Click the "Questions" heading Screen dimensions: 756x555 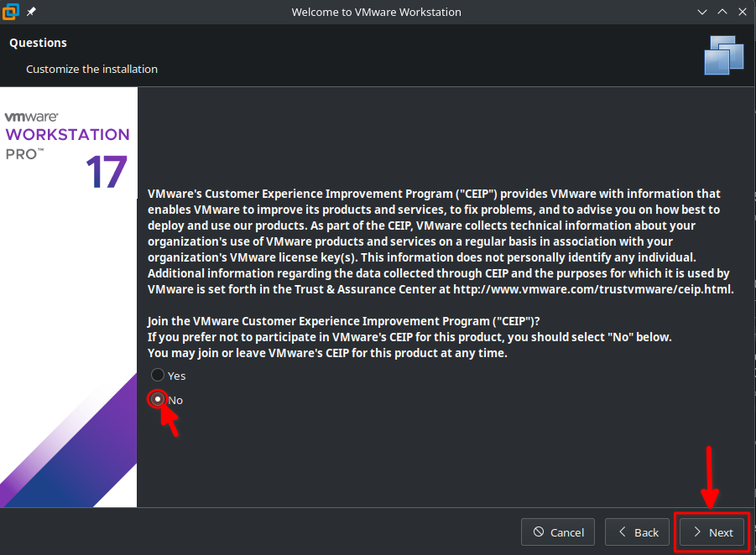pyautogui.click(x=39, y=43)
